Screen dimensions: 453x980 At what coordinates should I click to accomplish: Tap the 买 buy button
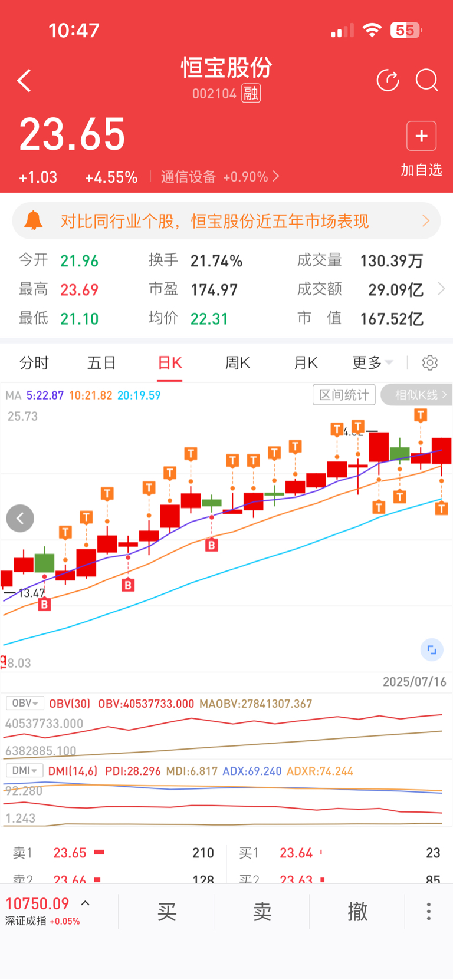tap(167, 911)
